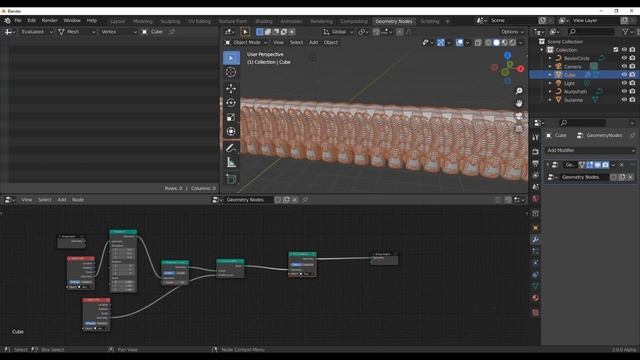Open the Help menu

coord(91,20)
